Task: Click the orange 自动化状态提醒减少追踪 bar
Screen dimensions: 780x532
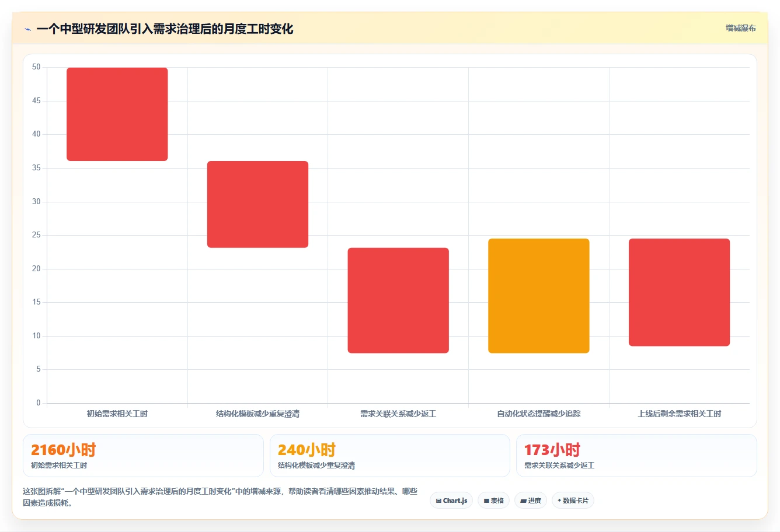Action: pyautogui.click(x=539, y=296)
